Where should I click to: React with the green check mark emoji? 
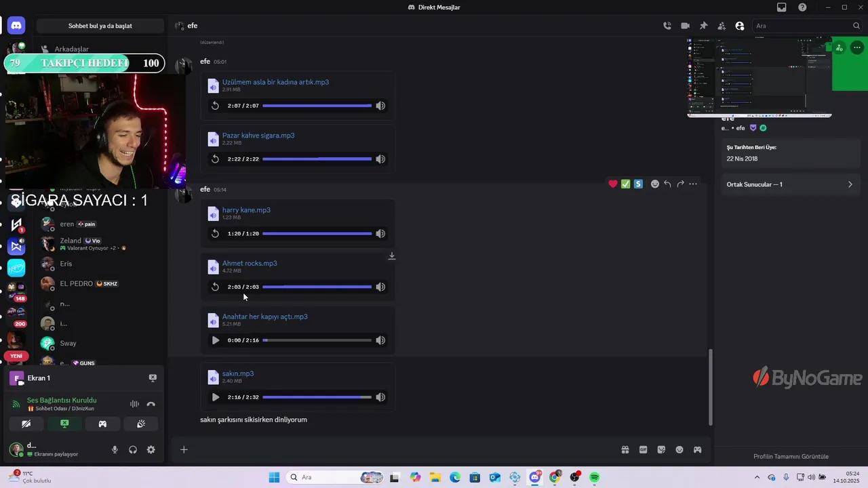click(x=626, y=184)
